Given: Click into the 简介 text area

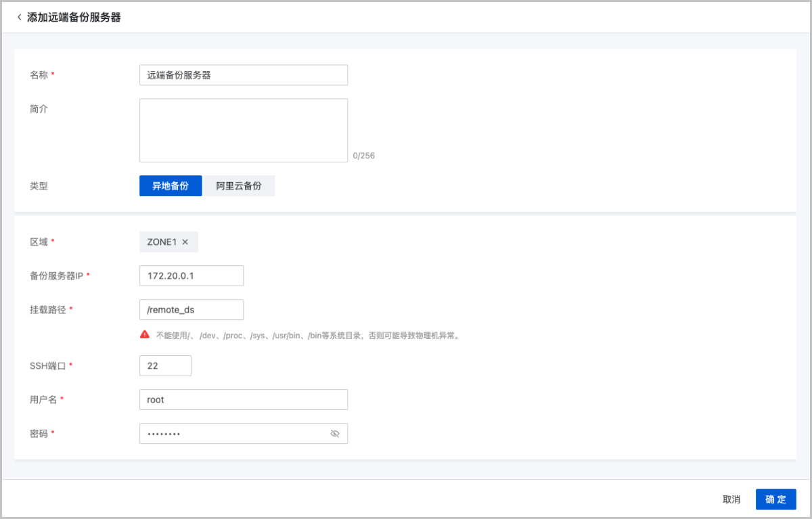Looking at the screenshot, I should click(244, 131).
